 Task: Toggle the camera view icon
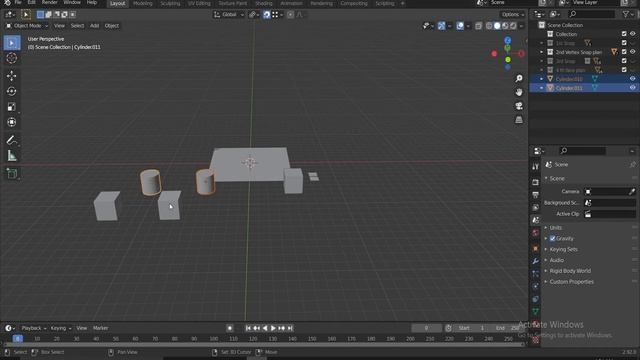pyautogui.click(x=519, y=106)
